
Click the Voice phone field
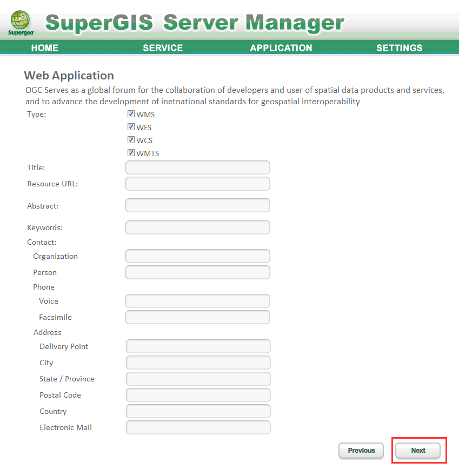[x=198, y=301]
